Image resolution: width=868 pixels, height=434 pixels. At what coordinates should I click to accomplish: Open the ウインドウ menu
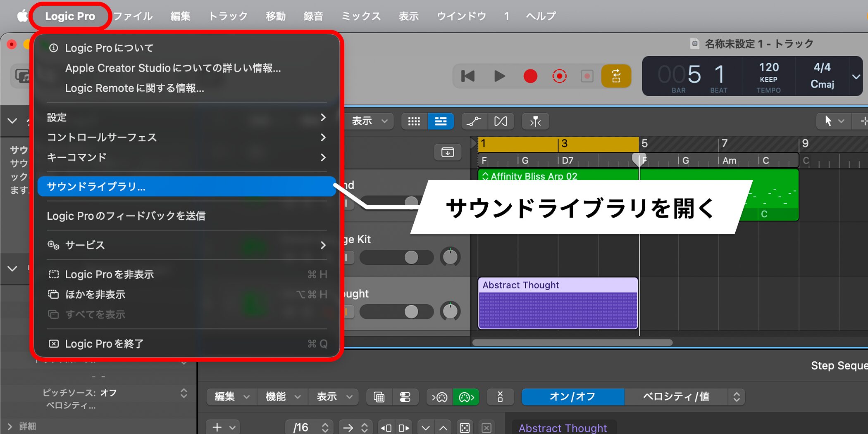pos(461,16)
